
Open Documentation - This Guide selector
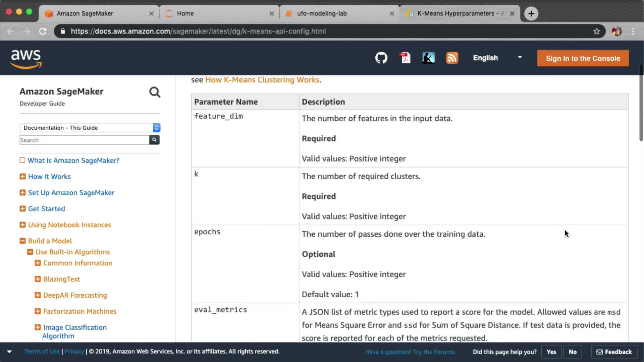point(90,128)
